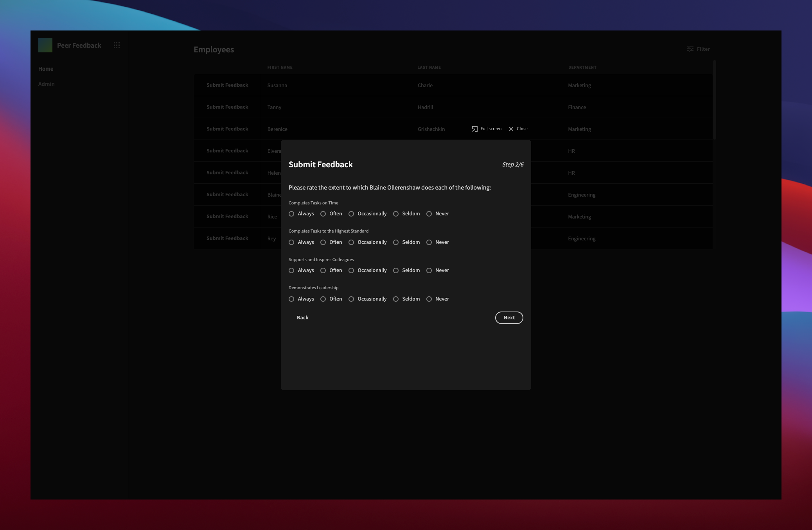Select Seldom for Completes Tasks on Time
Screen dimensions: 812x530
coord(395,213)
